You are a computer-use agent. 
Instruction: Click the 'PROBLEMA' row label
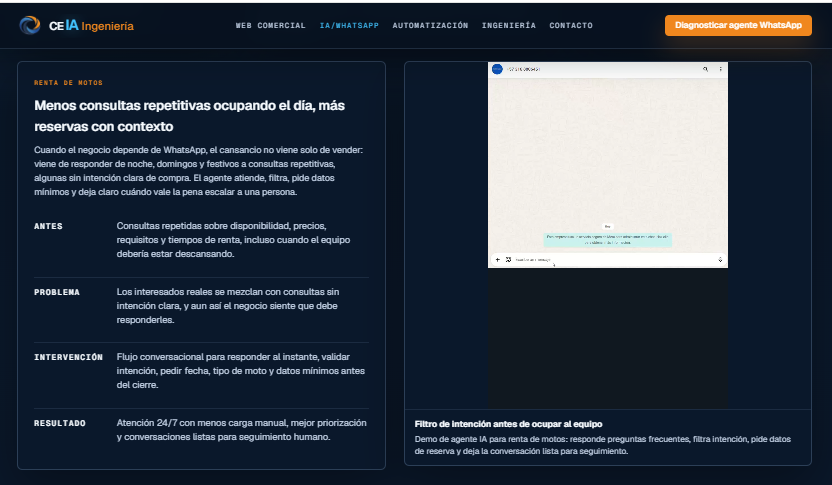(57, 292)
